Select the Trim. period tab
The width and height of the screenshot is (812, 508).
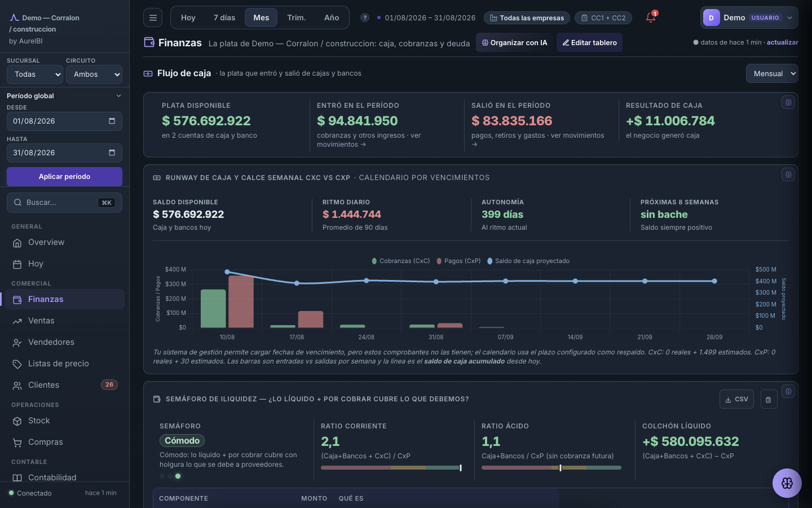click(297, 17)
